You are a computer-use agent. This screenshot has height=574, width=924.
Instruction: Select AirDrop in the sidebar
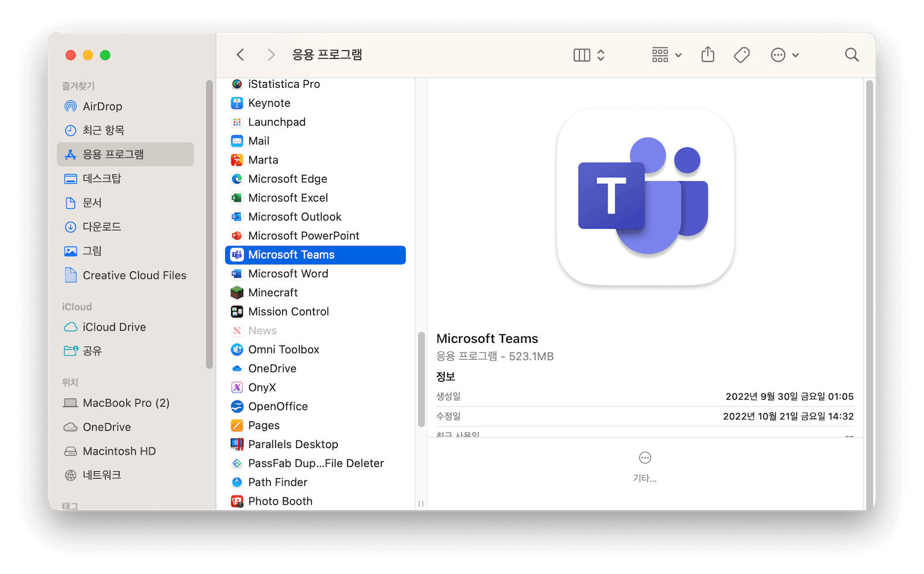click(125, 106)
